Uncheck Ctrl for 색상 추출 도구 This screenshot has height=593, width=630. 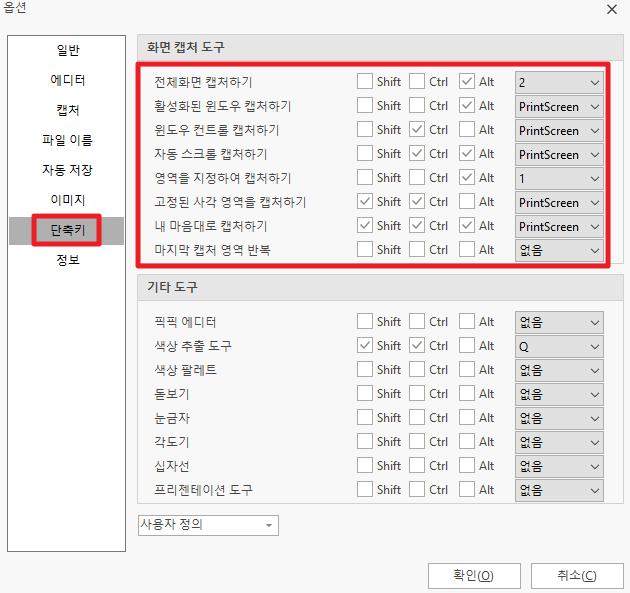(417, 346)
